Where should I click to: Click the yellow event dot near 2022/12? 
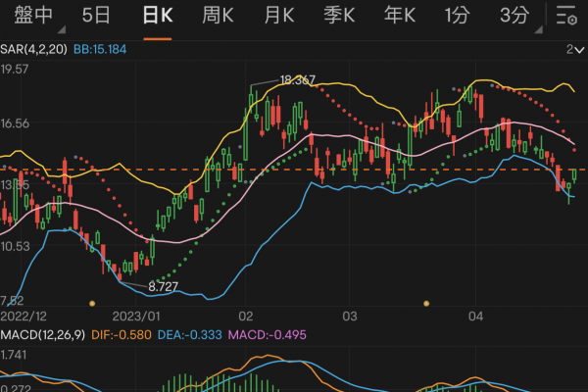pyautogui.click(x=92, y=303)
